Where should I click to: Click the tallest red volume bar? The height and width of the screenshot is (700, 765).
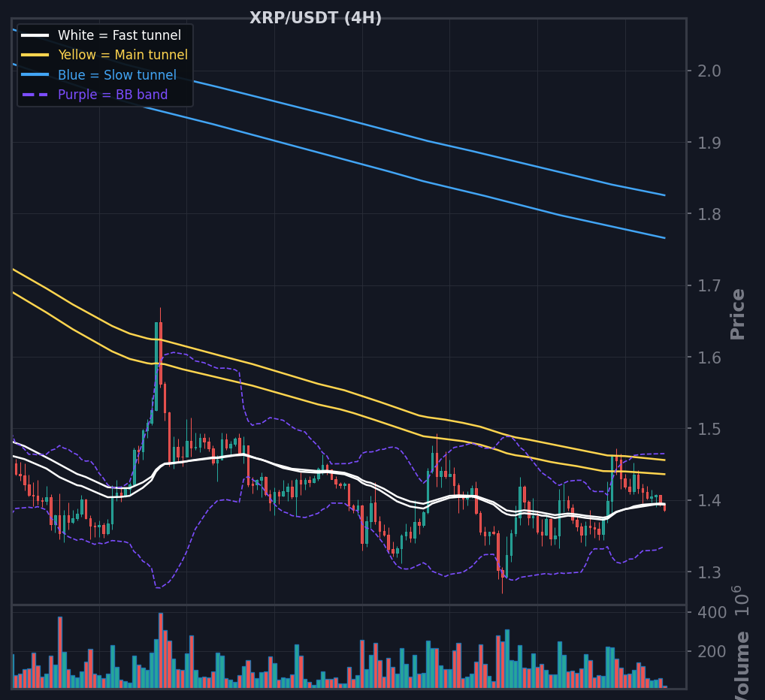click(161, 650)
